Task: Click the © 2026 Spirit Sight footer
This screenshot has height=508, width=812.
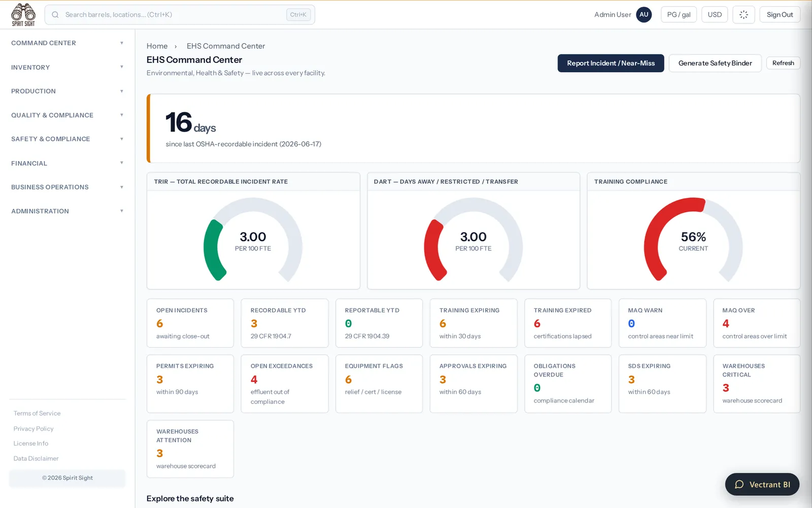Action: pyautogui.click(x=67, y=478)
